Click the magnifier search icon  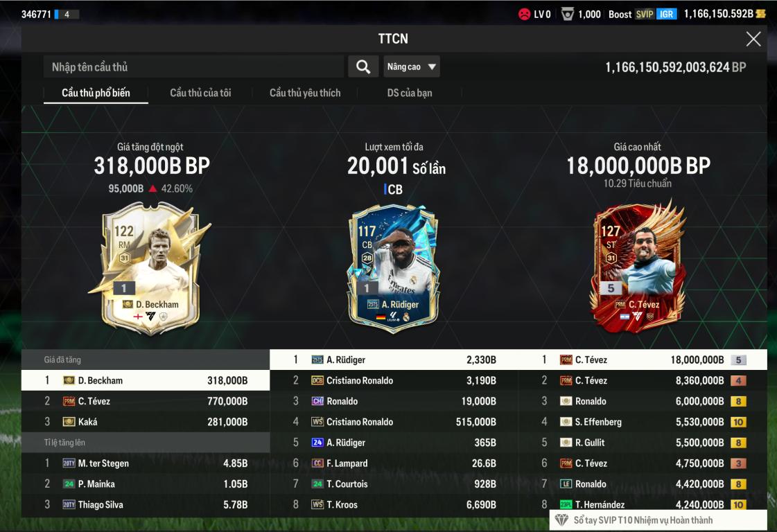pos(363,67)
